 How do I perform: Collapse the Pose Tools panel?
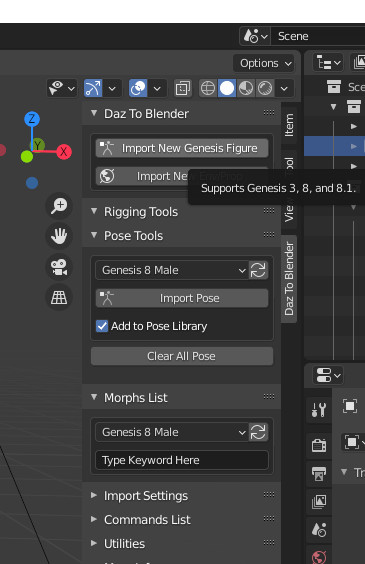click(94, 236)
